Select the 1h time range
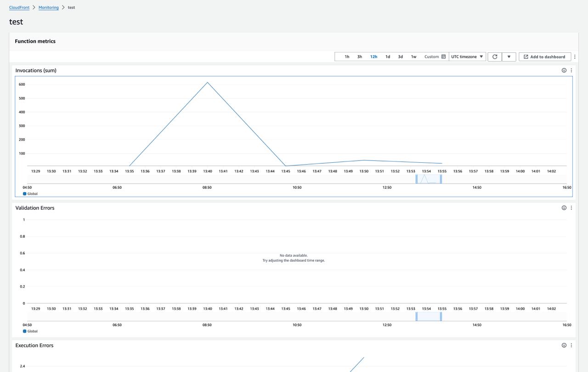Viewport: 588px width, 372px height. click(x=347, y=57)
